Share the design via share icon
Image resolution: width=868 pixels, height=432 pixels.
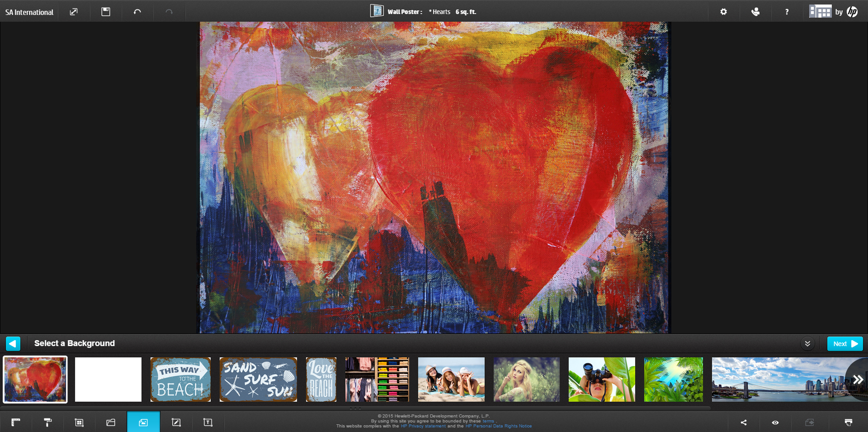point(744,422)
